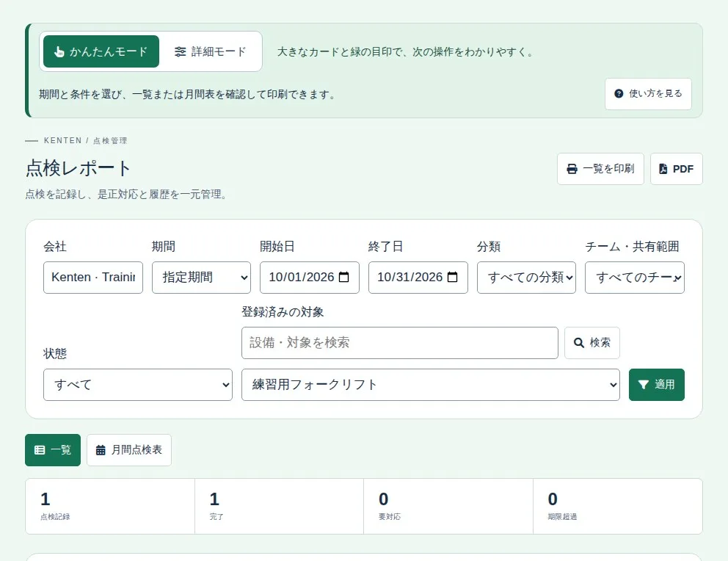The height and width of the screenshot is (561, 728).
Task: Click the question mark help icon
Action: pos(619,94)
